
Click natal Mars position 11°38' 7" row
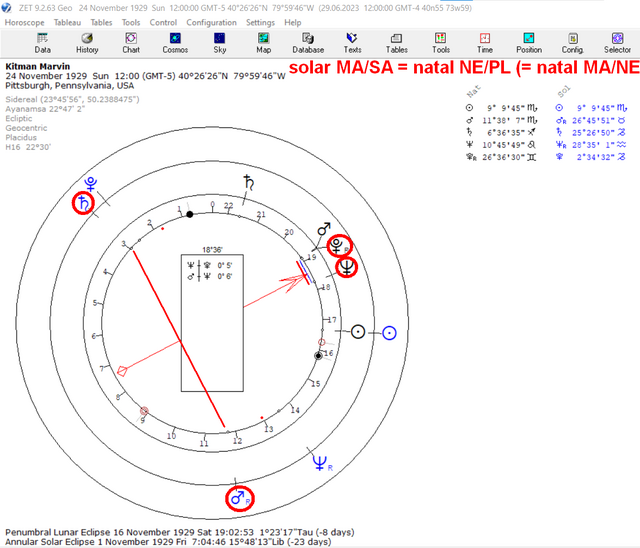pyautogui.click(x=502, y=120)
